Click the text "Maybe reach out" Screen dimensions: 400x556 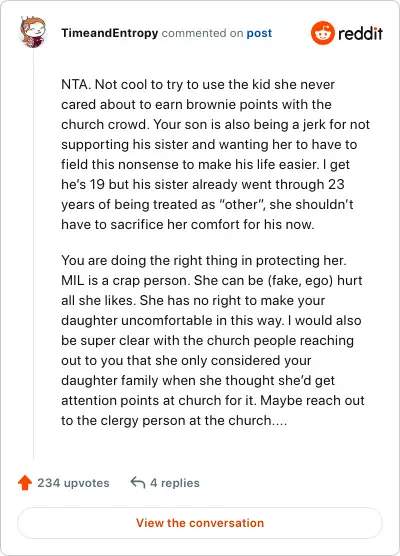[312, 400]
